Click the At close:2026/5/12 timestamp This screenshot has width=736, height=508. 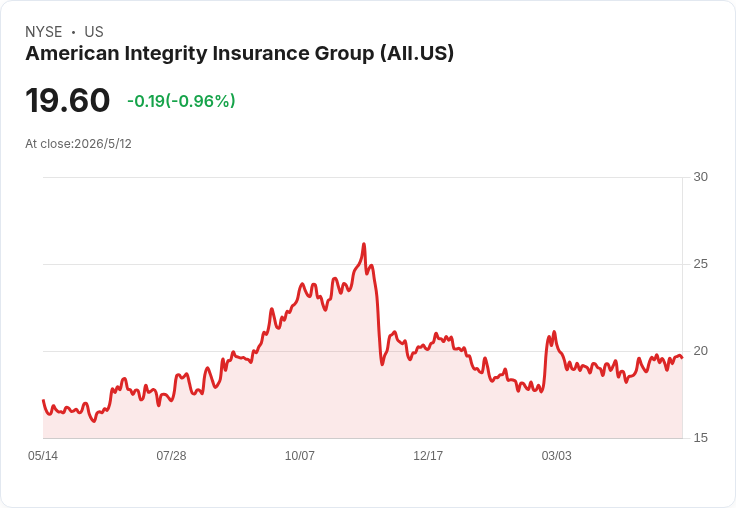(x=78, y=144)
